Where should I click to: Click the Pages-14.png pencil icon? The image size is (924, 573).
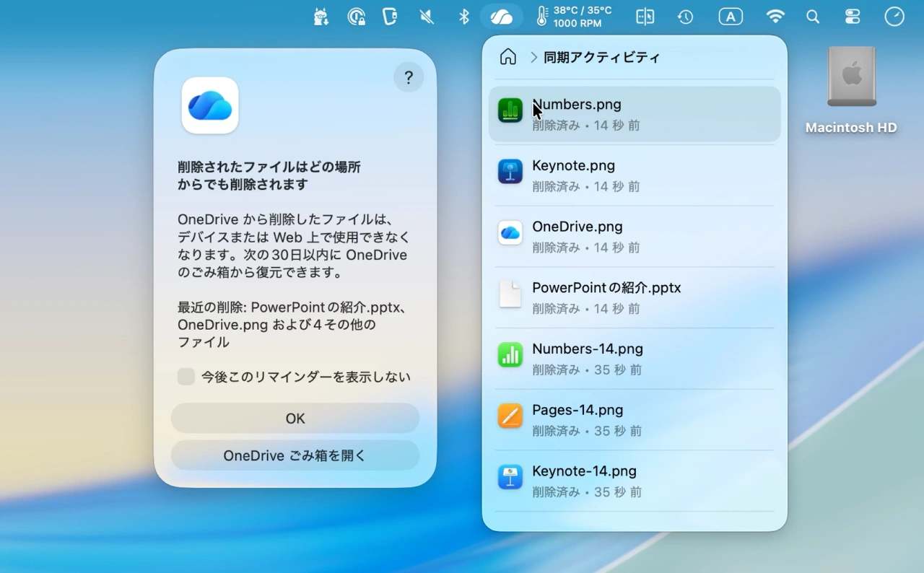click(510, 416)
